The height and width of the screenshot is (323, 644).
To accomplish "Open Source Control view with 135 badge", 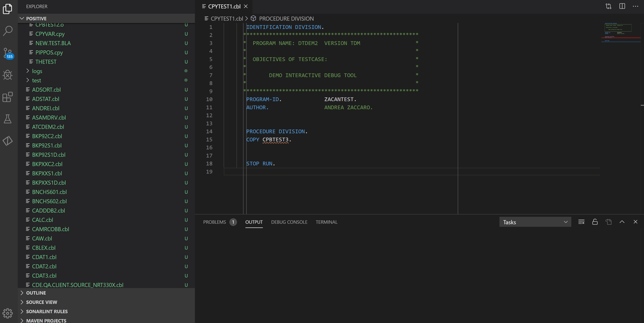I will (7, 53).
